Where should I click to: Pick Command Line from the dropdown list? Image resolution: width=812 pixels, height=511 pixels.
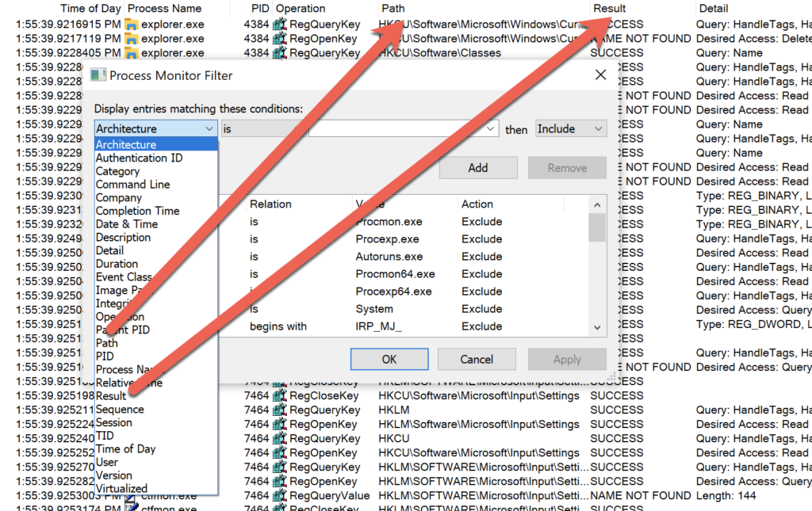132,185
